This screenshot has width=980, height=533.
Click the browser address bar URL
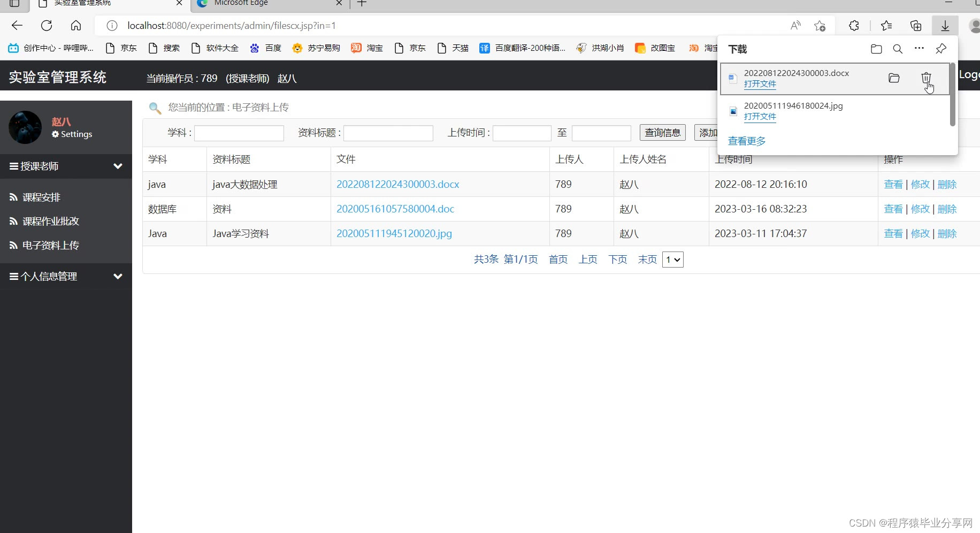point(232,26)
